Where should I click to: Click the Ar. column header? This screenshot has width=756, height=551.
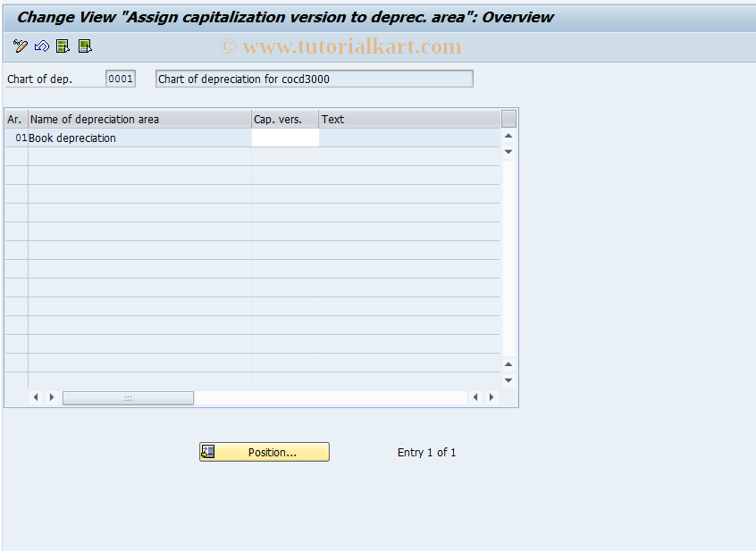click(x=16, y=120)
